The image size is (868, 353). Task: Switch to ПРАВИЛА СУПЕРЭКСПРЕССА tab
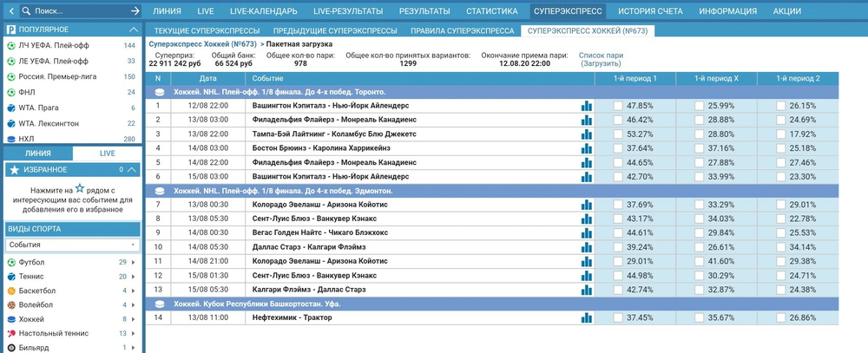463,31
